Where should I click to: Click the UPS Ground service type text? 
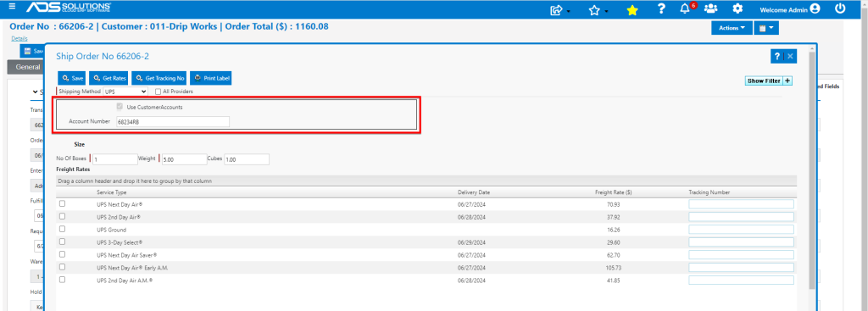111,230
